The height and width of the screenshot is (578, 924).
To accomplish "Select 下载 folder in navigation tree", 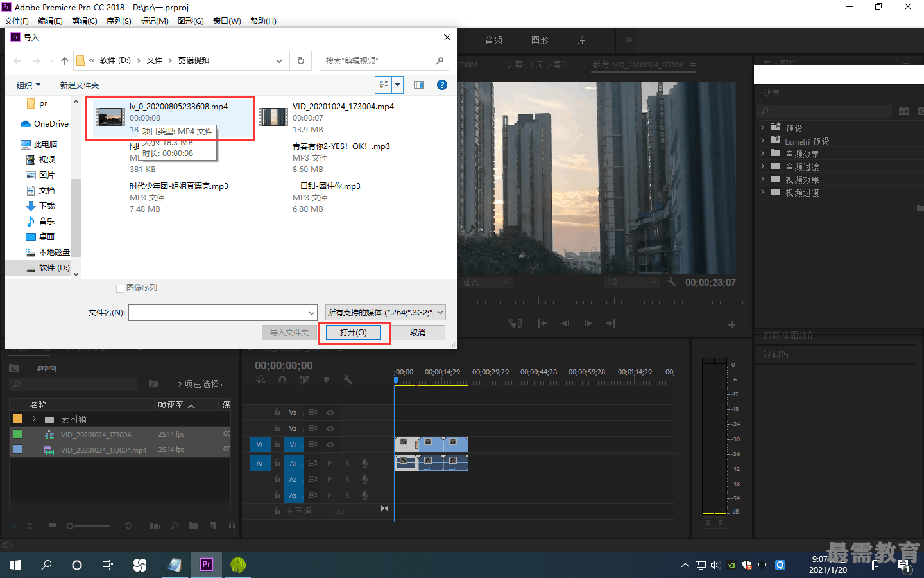I will tap(40, 206).
